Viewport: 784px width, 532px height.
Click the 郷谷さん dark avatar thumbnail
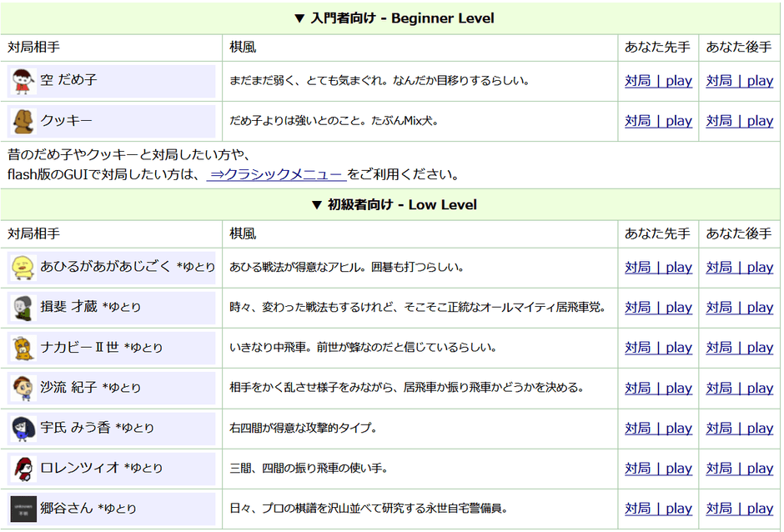pyautogui.click(x=23, y=508)
